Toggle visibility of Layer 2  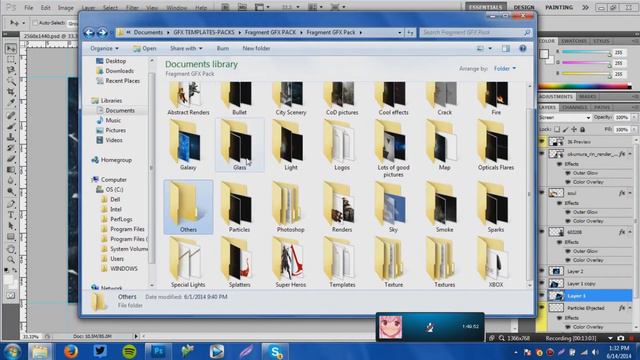[542, 271]
